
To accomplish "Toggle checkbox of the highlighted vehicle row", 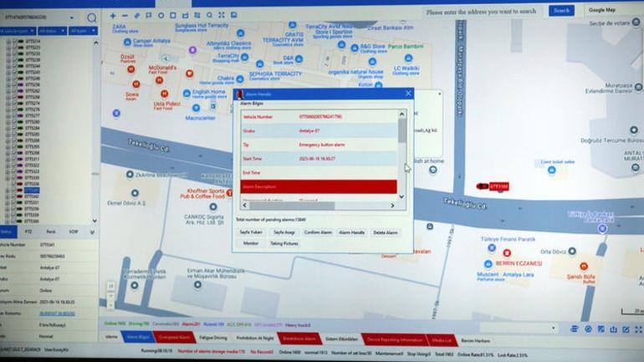I will 14,191.
